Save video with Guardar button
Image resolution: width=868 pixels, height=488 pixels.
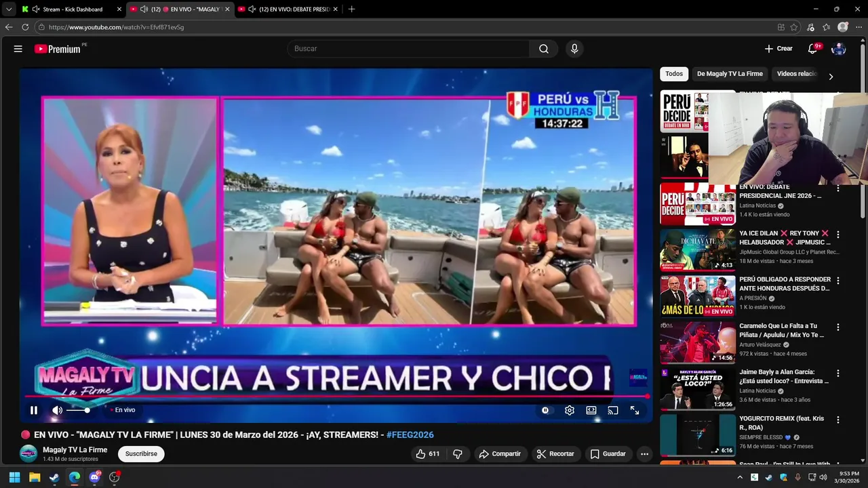(608, 454)
